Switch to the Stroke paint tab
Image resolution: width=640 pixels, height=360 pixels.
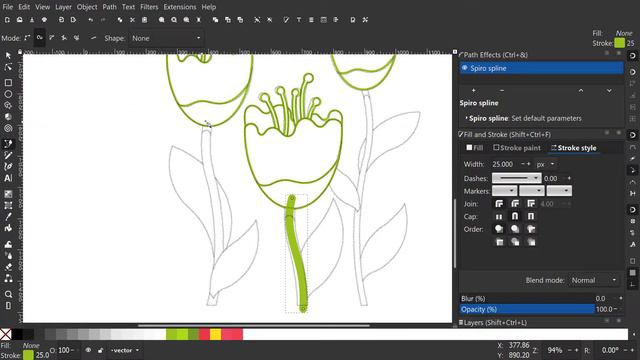(x=517, y=148)
